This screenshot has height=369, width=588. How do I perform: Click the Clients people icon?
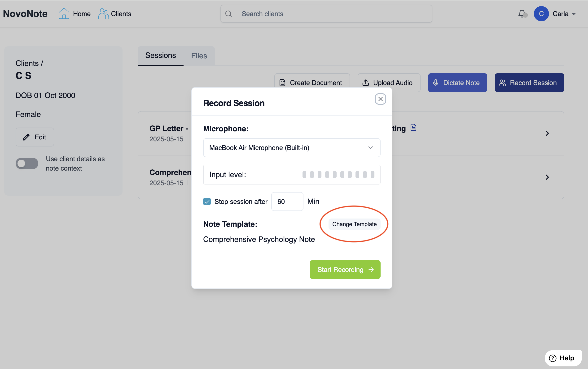[103, 14]
